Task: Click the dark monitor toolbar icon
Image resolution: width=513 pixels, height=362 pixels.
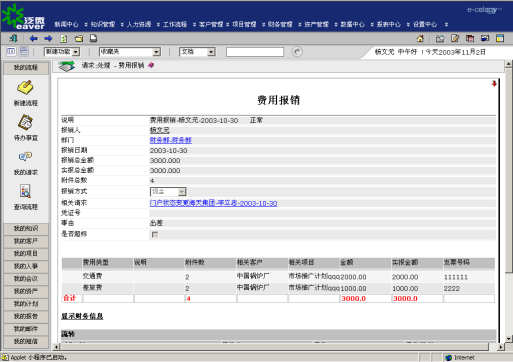Action: pos(485,38)
